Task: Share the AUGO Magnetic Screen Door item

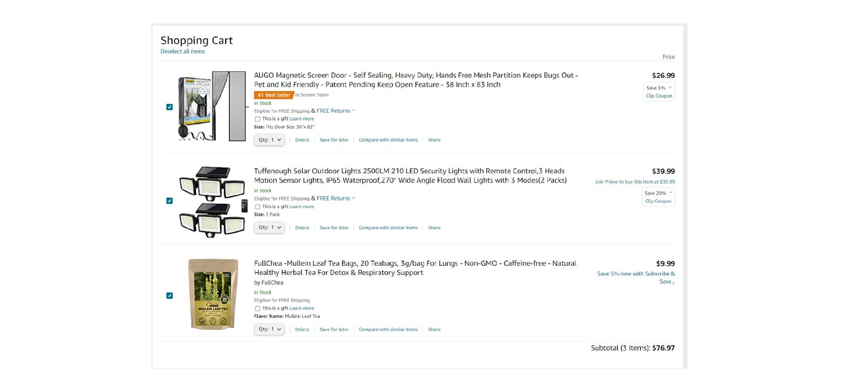Action: (x=435, y=140)
